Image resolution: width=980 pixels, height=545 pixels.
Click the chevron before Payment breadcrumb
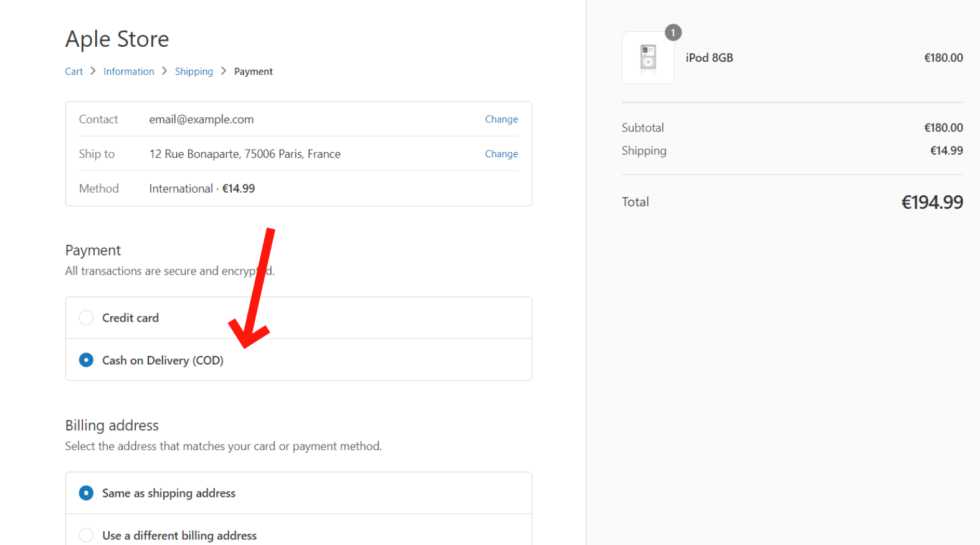224,71
